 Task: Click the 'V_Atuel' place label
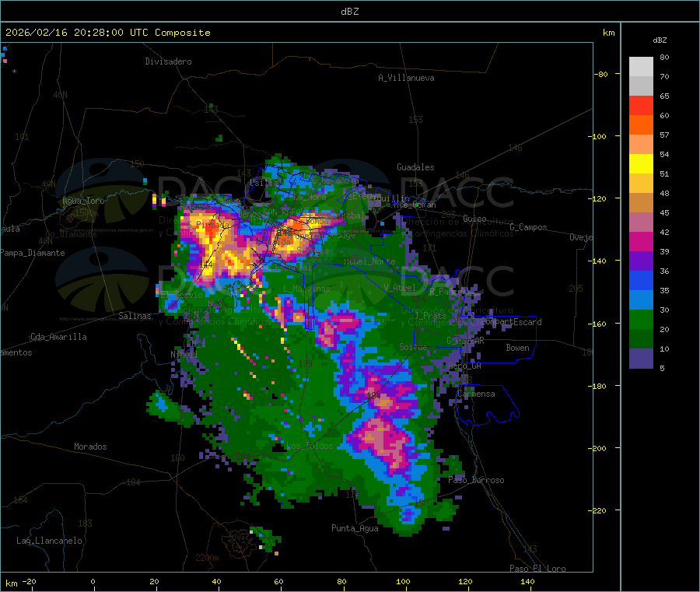[x=400, y=288]
